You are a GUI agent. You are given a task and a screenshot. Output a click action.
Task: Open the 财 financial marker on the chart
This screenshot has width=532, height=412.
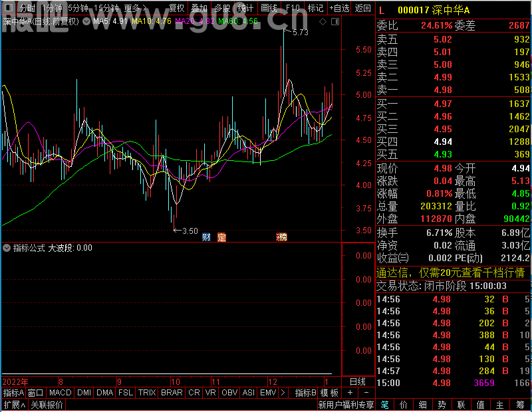tap(206, 237)
